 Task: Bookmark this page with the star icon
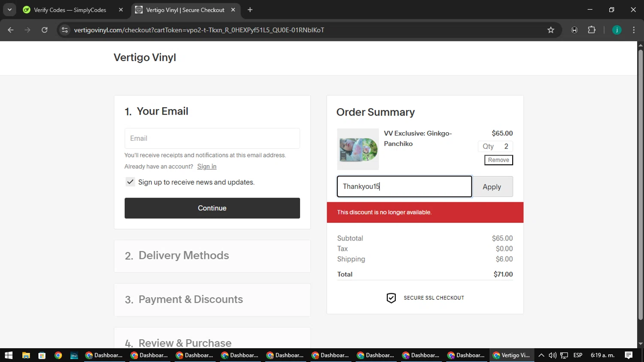(x=551, y=30)
